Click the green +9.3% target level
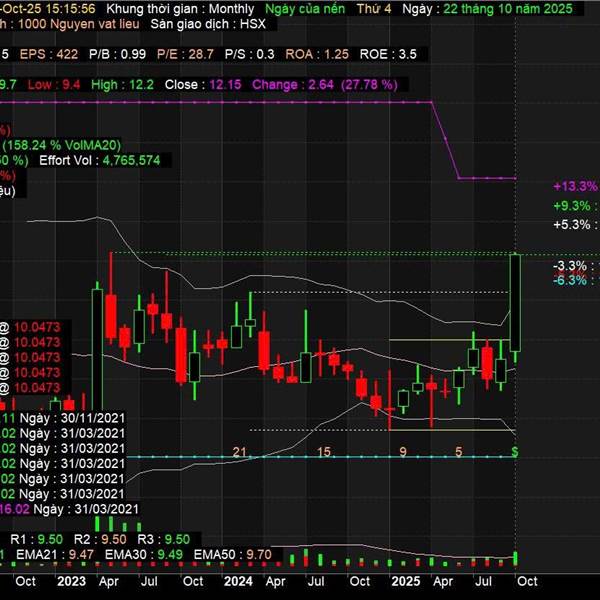Image resolution: width=600 pixels, height=600 pixels. pyautogui.click(x=574, y=206)
